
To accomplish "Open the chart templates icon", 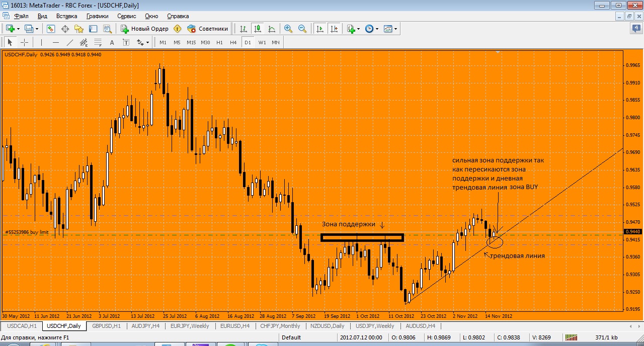I will click(388, 29).
